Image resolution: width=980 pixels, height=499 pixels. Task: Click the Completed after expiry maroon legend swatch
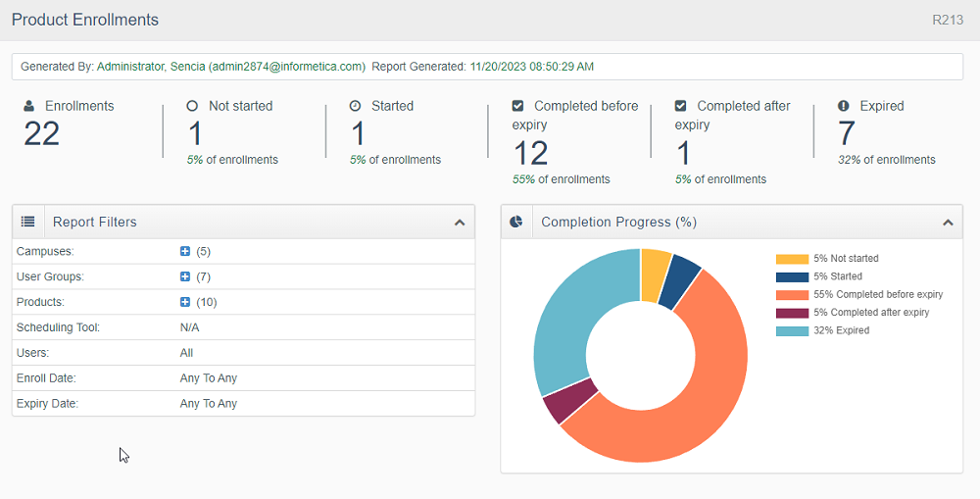point(792,313)
